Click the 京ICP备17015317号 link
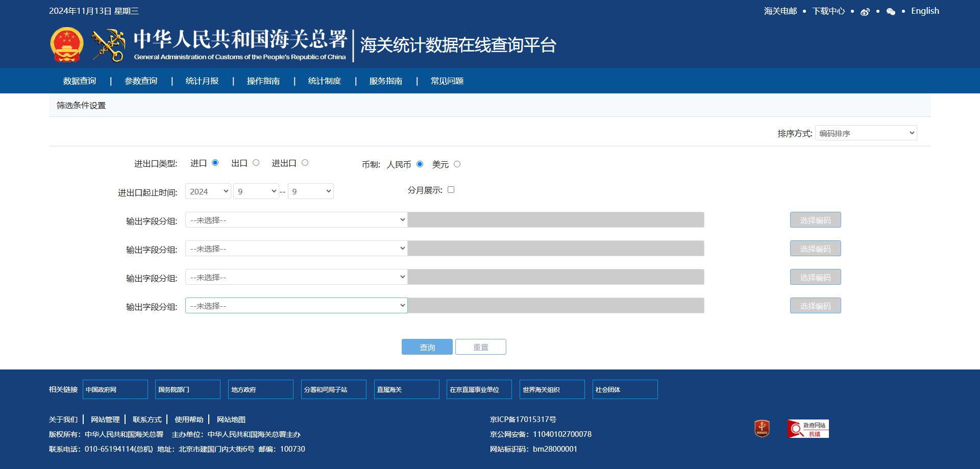Viewport: 980px width, 469px height. (x=523, y=419)
